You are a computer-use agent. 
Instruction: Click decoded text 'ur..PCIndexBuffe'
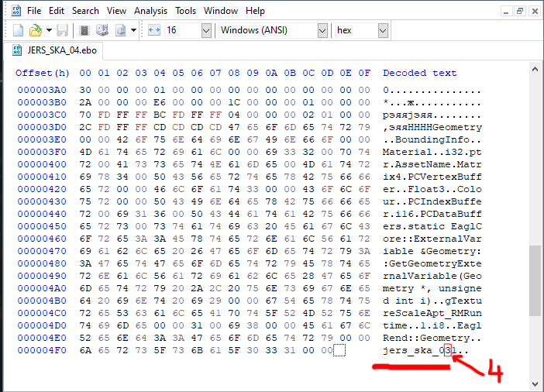click(x=432, y=201)
